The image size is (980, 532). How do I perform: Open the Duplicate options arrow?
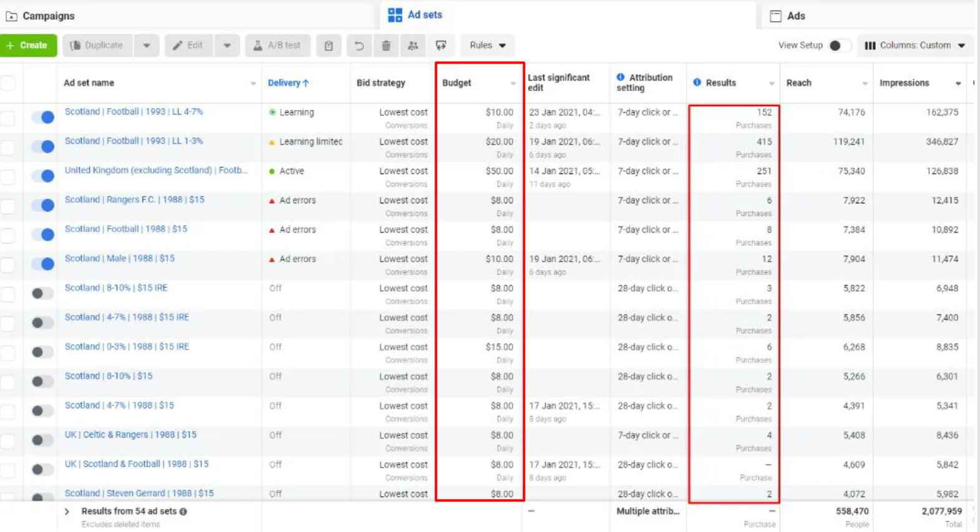pyautogui.click(x=146, y=46)
